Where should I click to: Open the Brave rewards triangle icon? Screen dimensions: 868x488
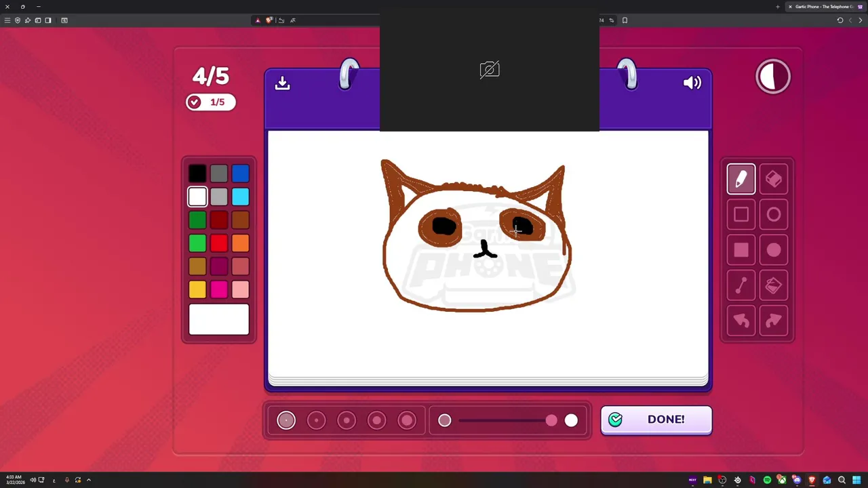tap(258, 20)
